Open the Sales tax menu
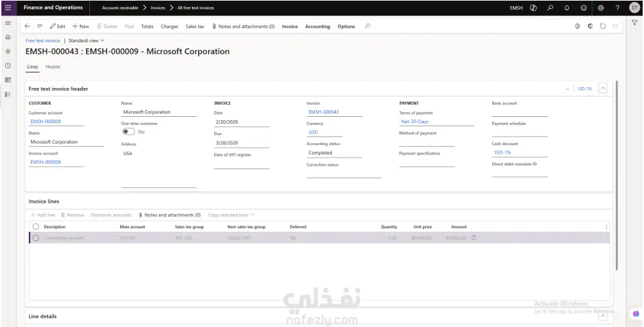Screen dimensions: 644x327 pos(195,26)
